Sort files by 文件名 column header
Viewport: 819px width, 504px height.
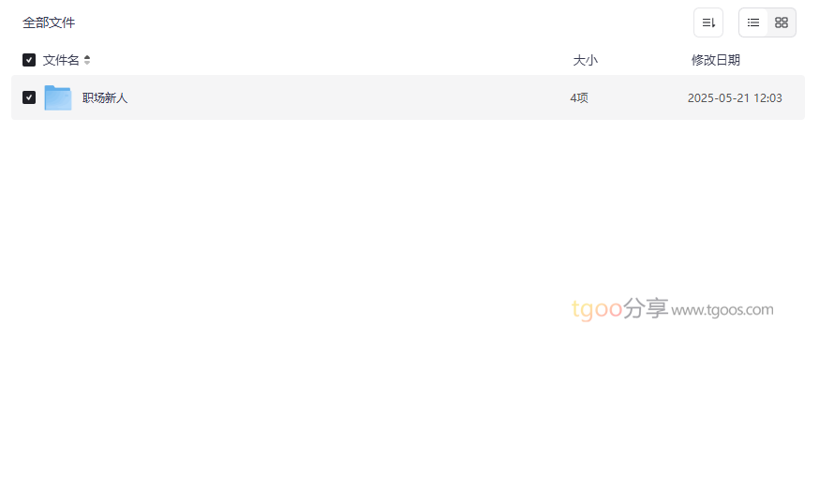click(x=61, y=60)
